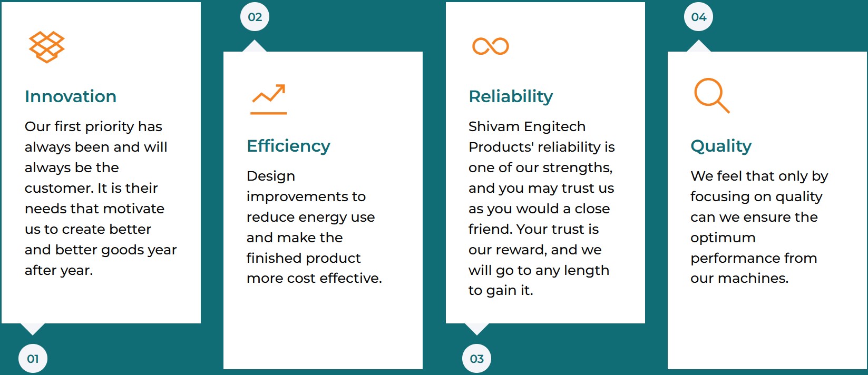Viewport: 868px width, 375px height.
Task: Click the triangle pointer below the 02 badge
Action: (255, 46)
